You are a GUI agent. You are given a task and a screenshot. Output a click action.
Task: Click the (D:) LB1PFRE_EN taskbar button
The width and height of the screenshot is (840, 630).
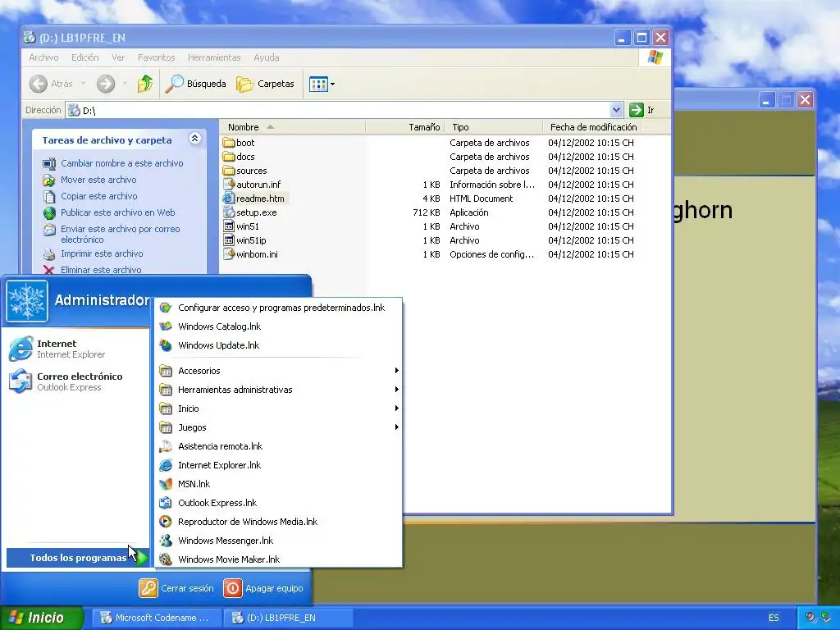[288, 618]
